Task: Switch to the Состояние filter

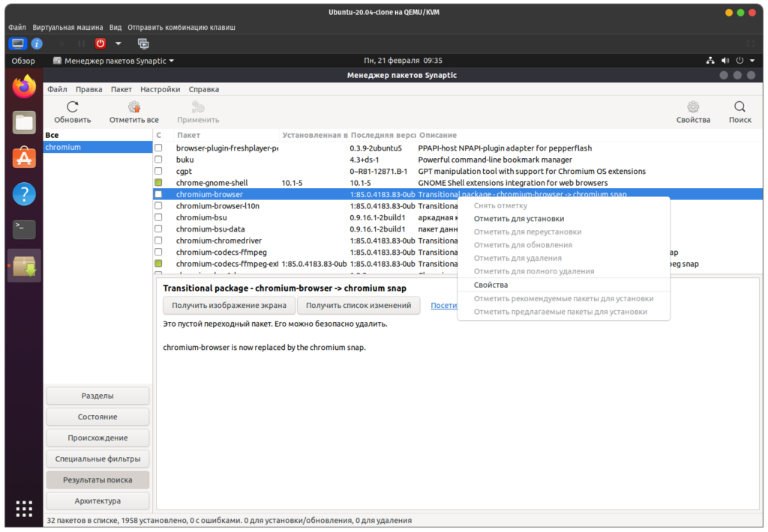Action: (x=97, y=417)
